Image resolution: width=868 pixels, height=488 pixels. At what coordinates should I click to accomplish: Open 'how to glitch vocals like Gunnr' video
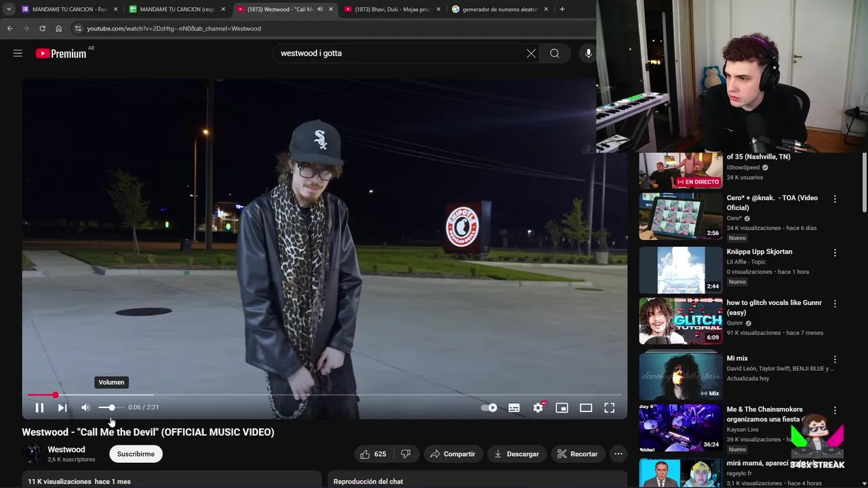coord(774,308)
